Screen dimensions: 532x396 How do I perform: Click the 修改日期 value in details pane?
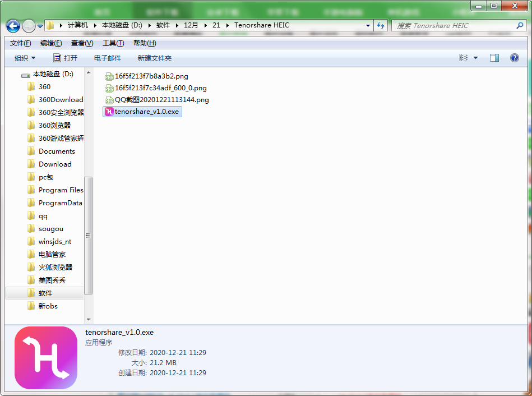click(178, 352)
